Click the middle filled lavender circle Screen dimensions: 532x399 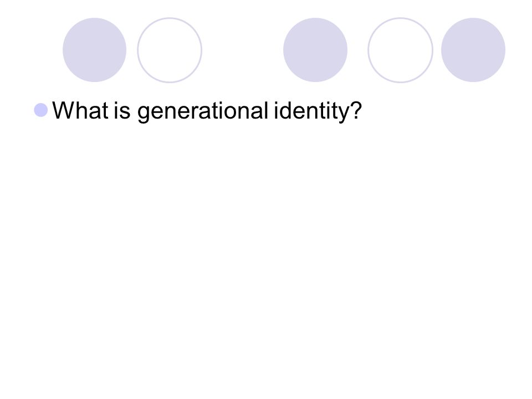pos(315,50)
